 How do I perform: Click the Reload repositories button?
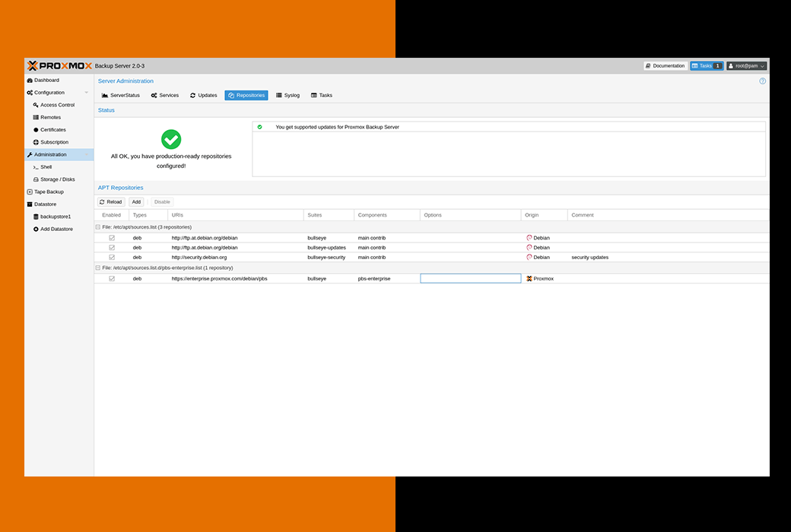[x=111, y=201]
